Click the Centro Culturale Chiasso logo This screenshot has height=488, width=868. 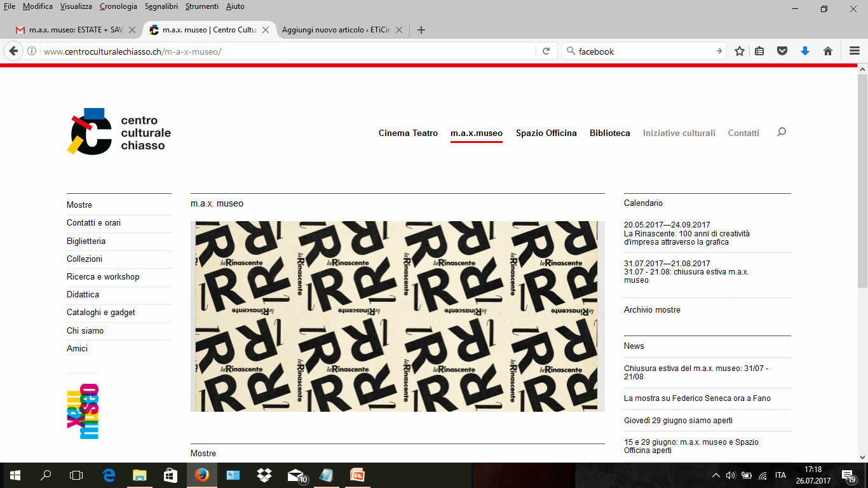[x=119, y=131]
